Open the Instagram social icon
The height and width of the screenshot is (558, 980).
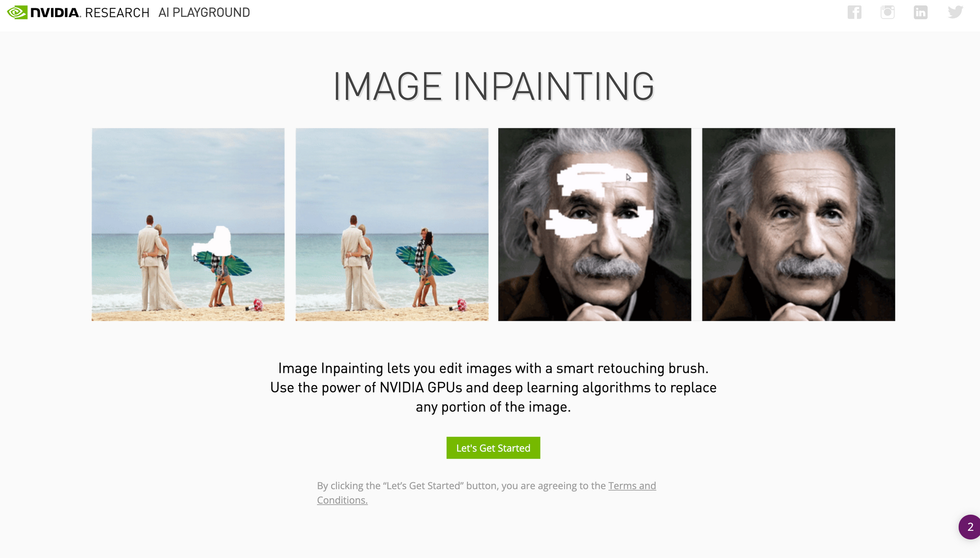click(x=887, y=12)
